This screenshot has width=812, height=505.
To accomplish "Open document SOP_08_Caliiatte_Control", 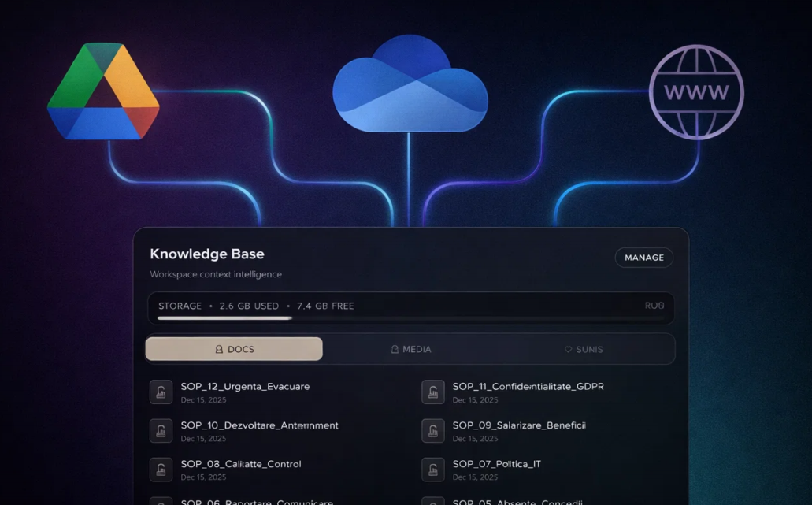I will pos(241,464).
